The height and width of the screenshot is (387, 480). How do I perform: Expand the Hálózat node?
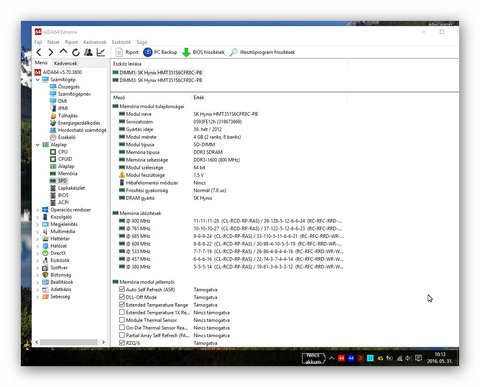coord(38,246)
